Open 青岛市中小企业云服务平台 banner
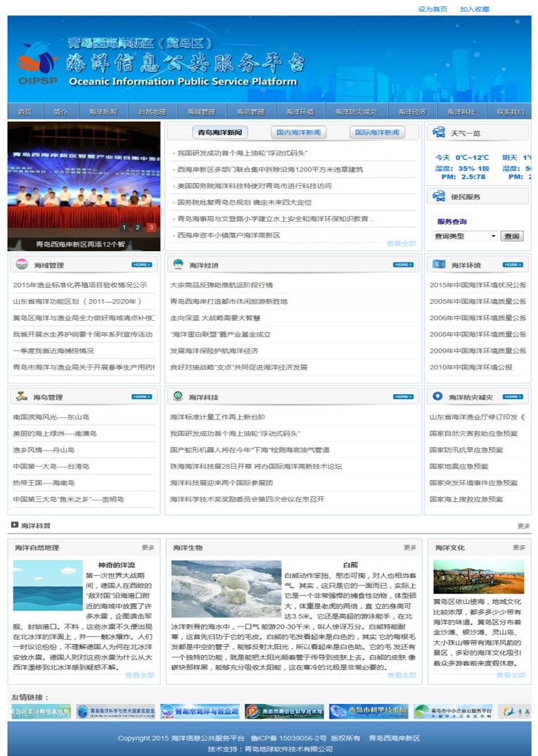This screenshot has width=538, height=756. click(x=453, y=711)
